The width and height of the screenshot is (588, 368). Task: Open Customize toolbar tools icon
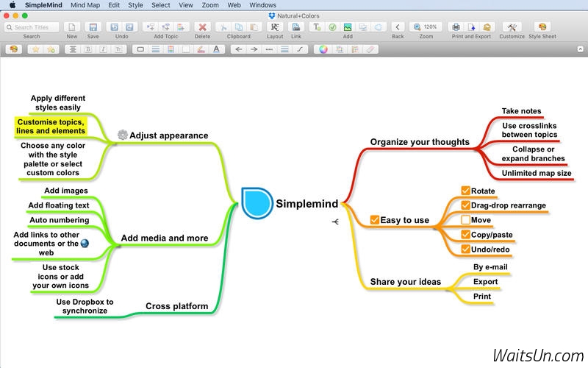tap(512, 27)
